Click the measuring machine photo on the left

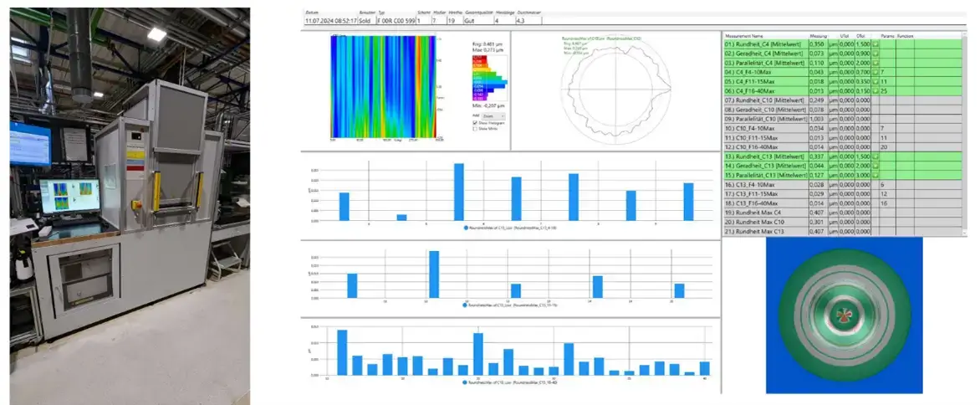(130, 206)
